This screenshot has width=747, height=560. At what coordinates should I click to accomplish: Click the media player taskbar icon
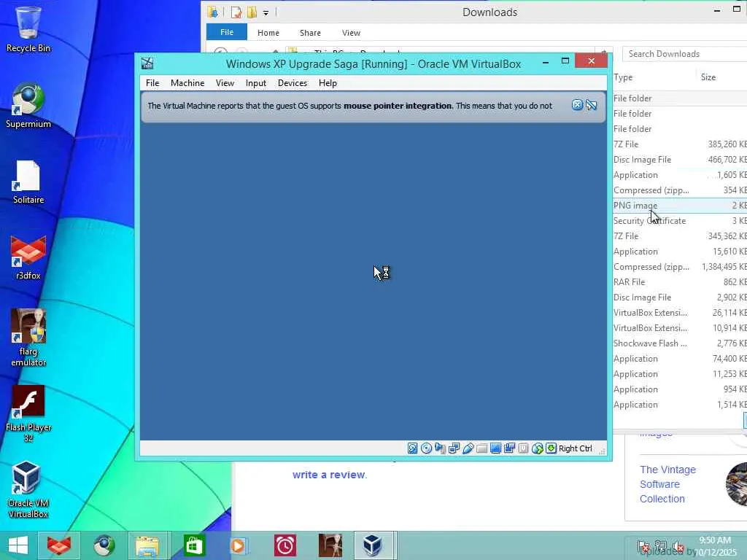coord(239,545)
